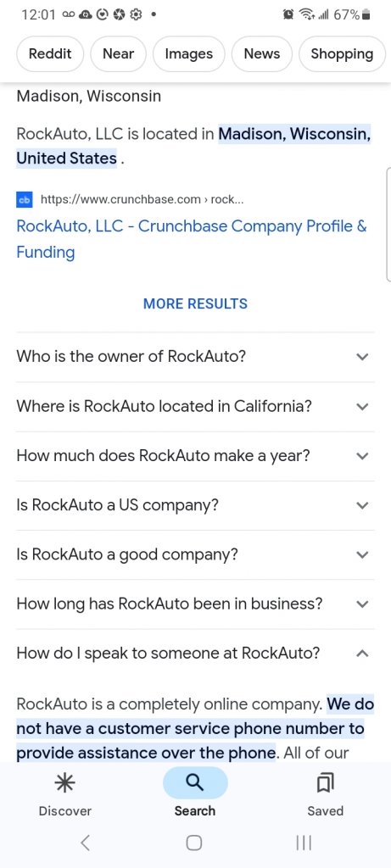The image size is (391, 868).
Task: Open the RockAuto Crunchbase Company Profile link
Action: point(192,239)
